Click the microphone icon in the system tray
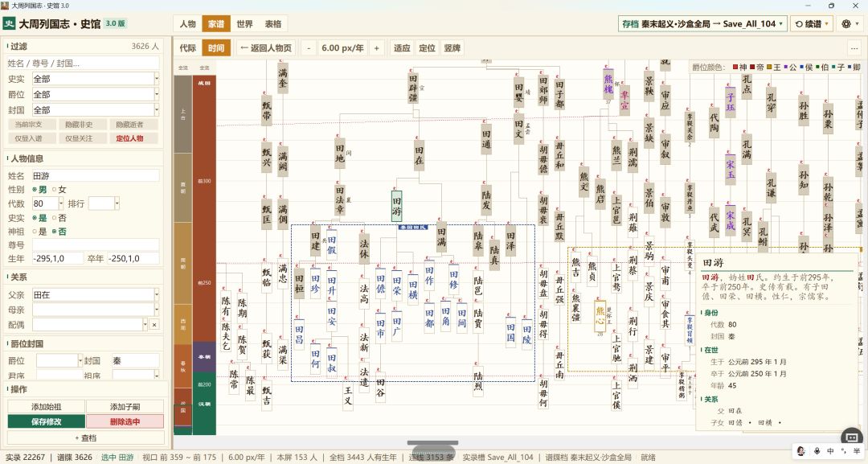The width and height of the screenshot is (868, 464). click(816, 451)
